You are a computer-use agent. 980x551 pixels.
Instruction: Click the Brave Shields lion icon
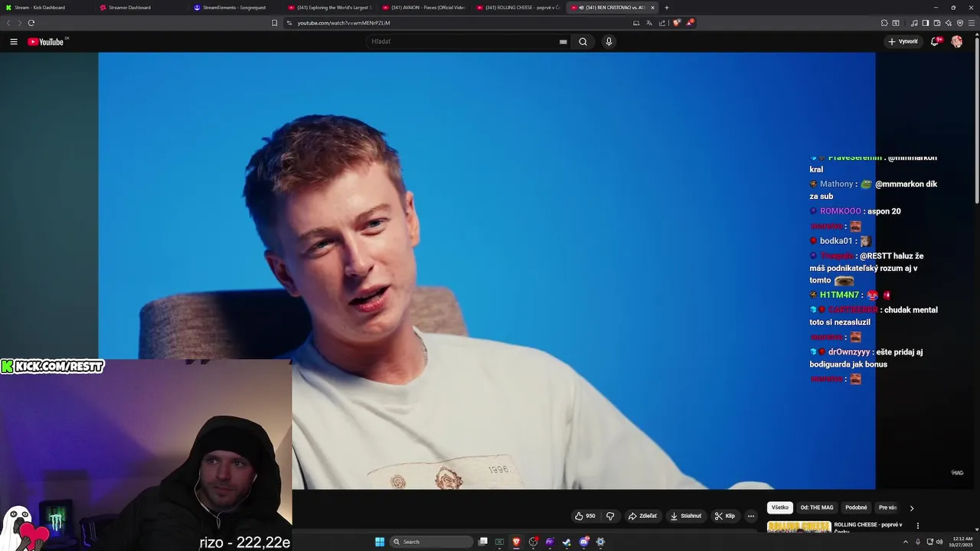pyautogui.click(x=676, y=23)
